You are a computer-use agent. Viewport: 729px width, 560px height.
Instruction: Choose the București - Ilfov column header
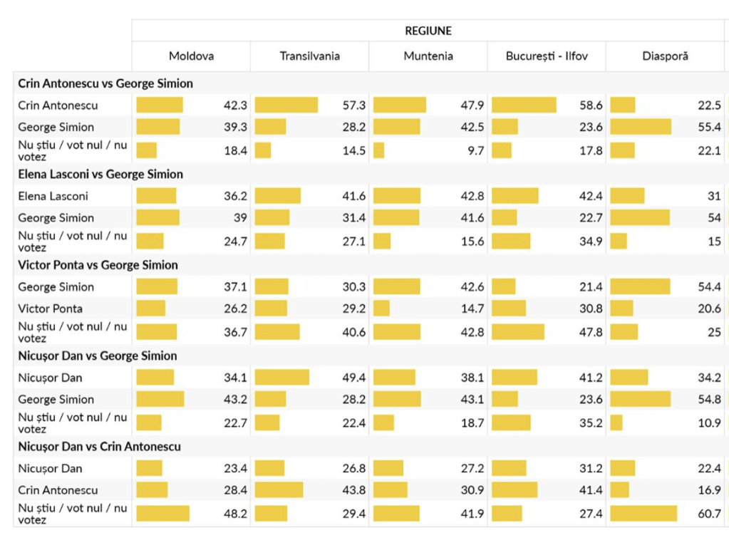tap(547, 56)
